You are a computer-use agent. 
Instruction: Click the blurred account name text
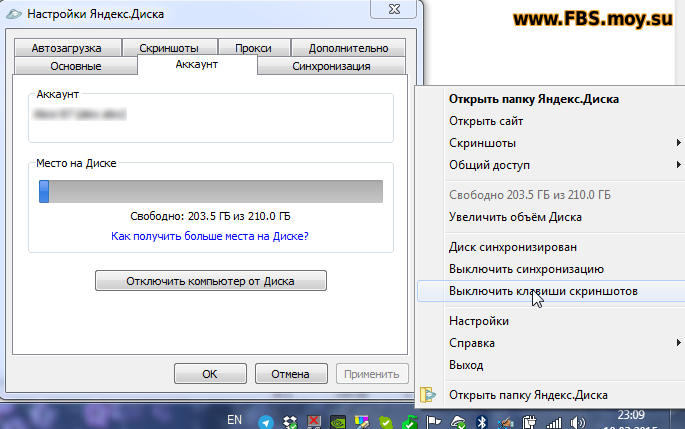click(x=80, y=114)
